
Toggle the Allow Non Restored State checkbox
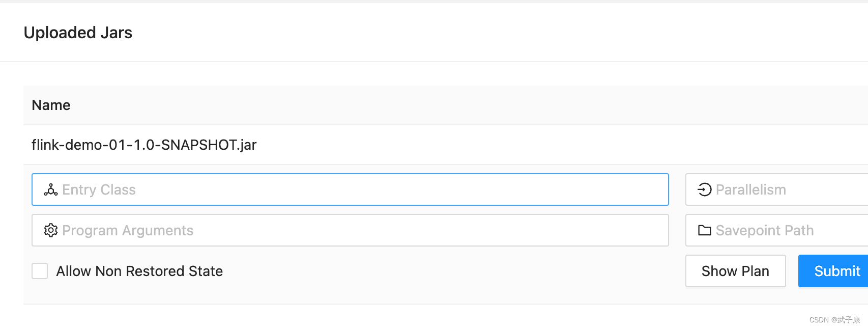(x=40, y=271)
